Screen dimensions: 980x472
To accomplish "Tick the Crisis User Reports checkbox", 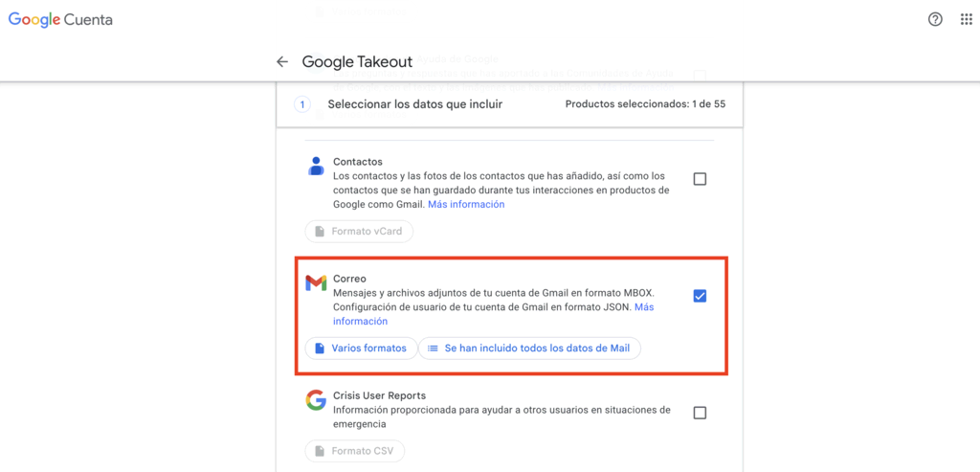I will [x=700, y=413].
